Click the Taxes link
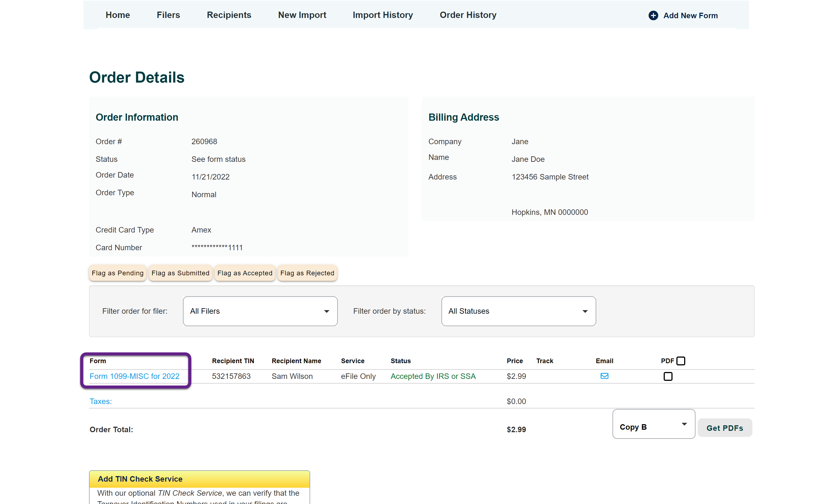824x504 pixels. coord(100,401)
